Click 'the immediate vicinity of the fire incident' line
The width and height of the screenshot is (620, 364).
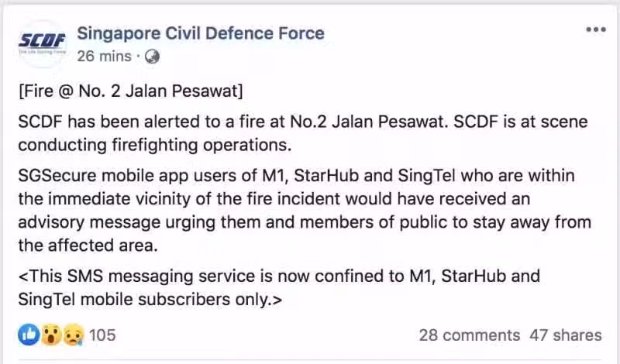[x=274, y=199]
